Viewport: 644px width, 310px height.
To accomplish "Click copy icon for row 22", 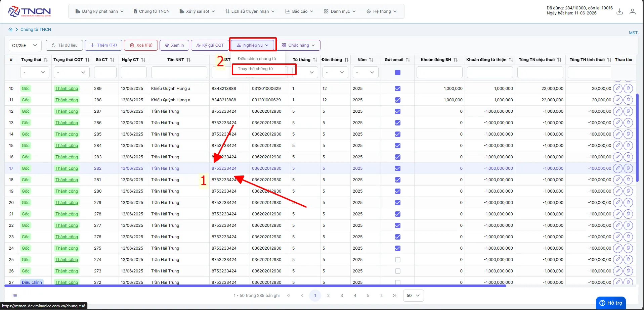I will pyautogui.click(x=628, y=225).
